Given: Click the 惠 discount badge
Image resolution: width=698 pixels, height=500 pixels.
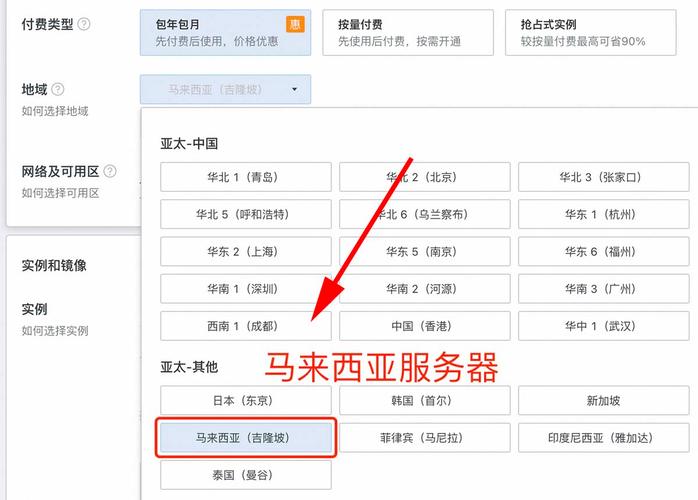Looking at the screenshot, I should pyautogui.click(x=295, y=24).
